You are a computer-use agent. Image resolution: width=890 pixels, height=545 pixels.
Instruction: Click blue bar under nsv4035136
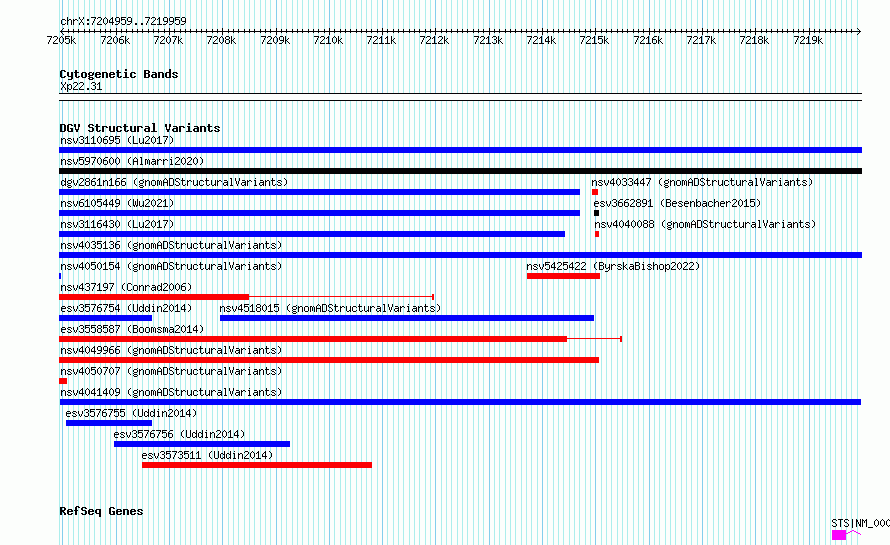pos(460,255)
